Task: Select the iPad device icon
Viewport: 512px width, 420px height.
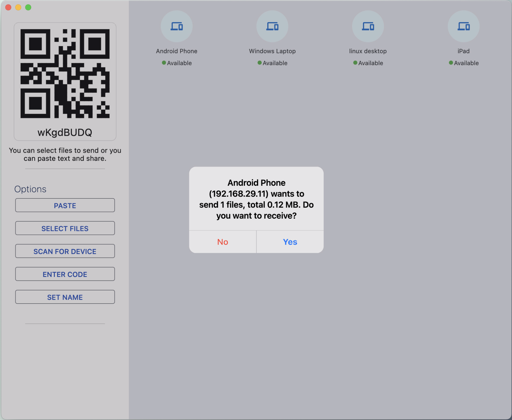Action: click(463, 26)
